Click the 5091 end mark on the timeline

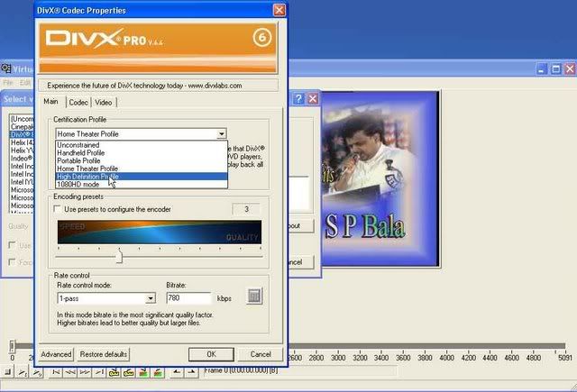point(565,358)
